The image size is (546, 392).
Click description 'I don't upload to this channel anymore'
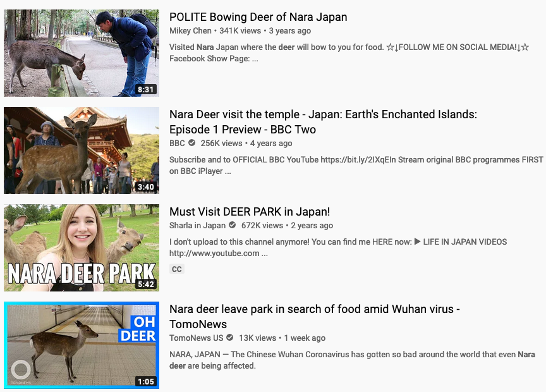point(338,247)
